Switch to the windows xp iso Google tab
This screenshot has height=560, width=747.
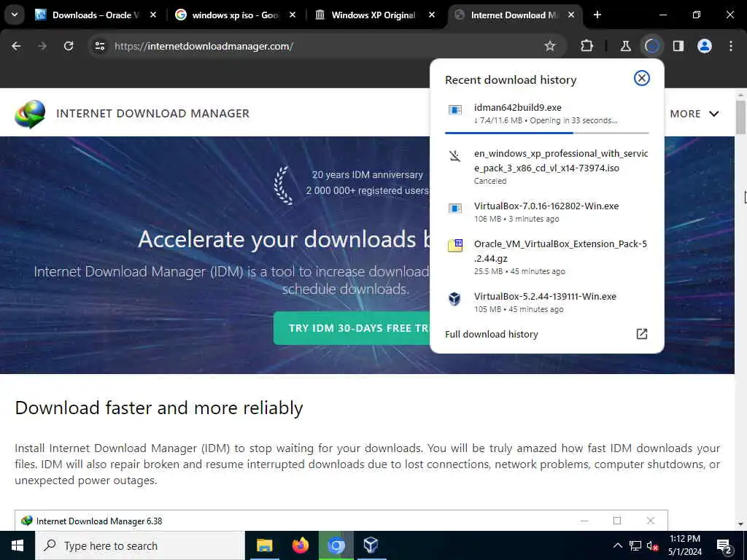(x=236, y=15)
